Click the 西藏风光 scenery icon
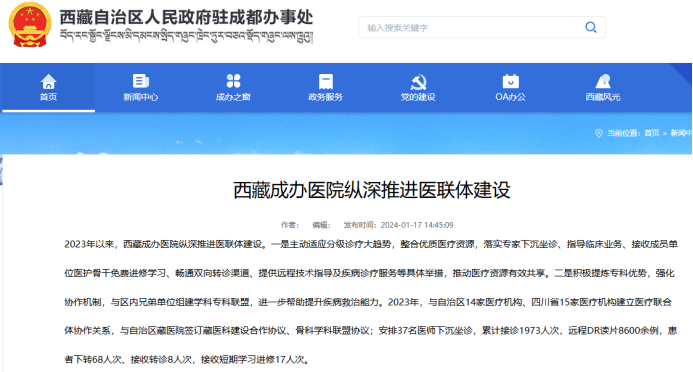 pyautogui.click(x=603, y=81)
